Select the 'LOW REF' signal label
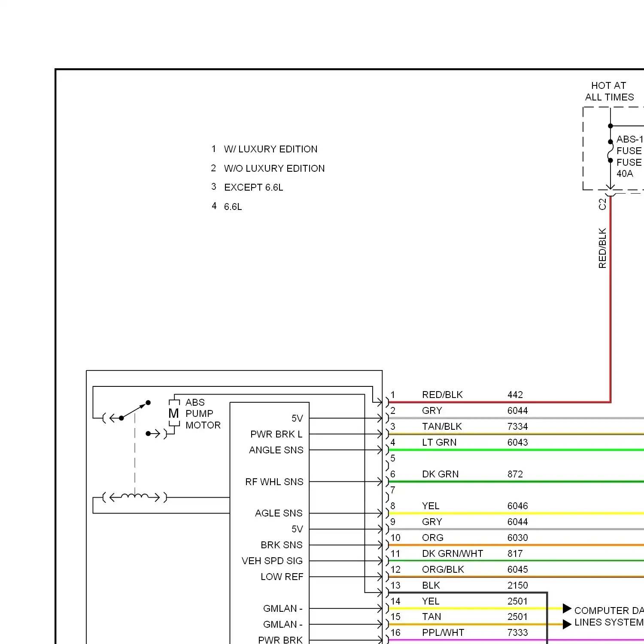Screen dimensions: 644x644 coord(282,577)
